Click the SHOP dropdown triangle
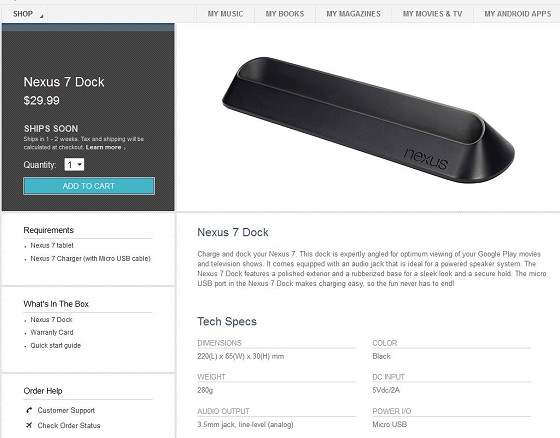560x438 pixels. pyautogui.click(x=41, y=16)
